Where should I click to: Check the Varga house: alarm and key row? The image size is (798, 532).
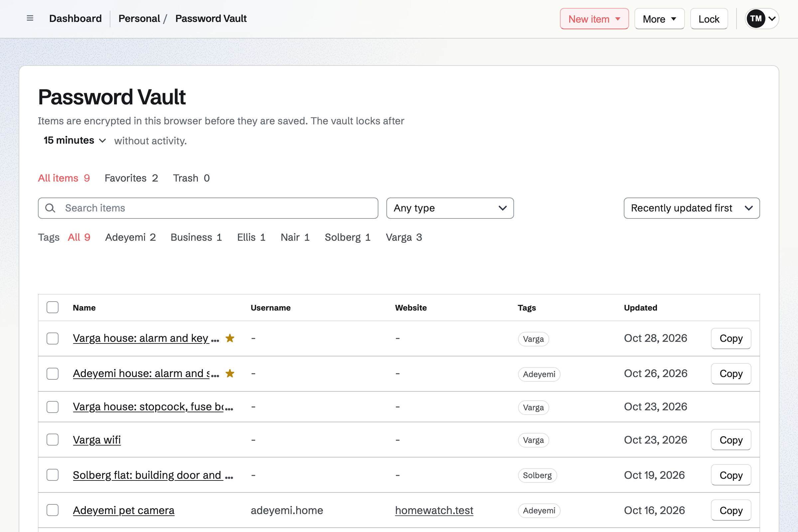53,338
